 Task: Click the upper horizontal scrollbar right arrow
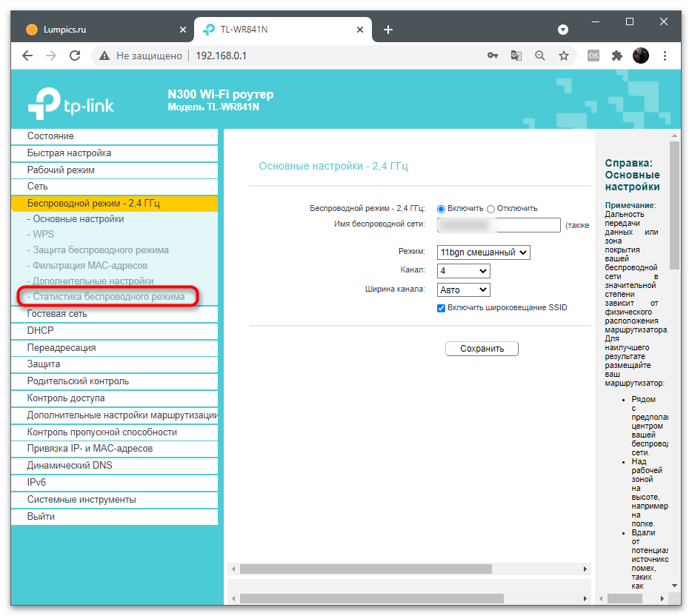pos(585,569)
